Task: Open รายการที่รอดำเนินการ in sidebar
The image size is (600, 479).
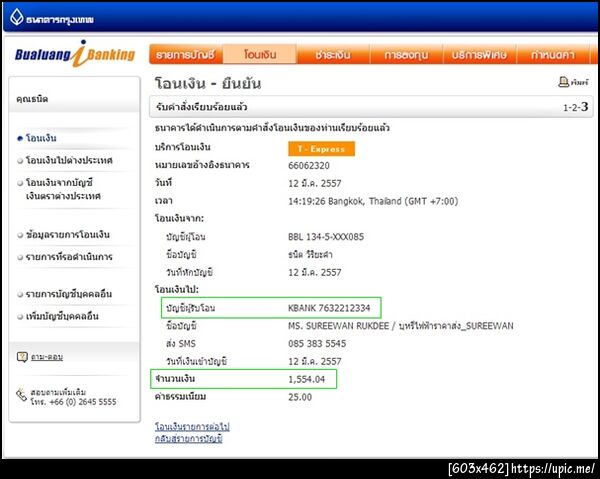Action: [69, 257]
